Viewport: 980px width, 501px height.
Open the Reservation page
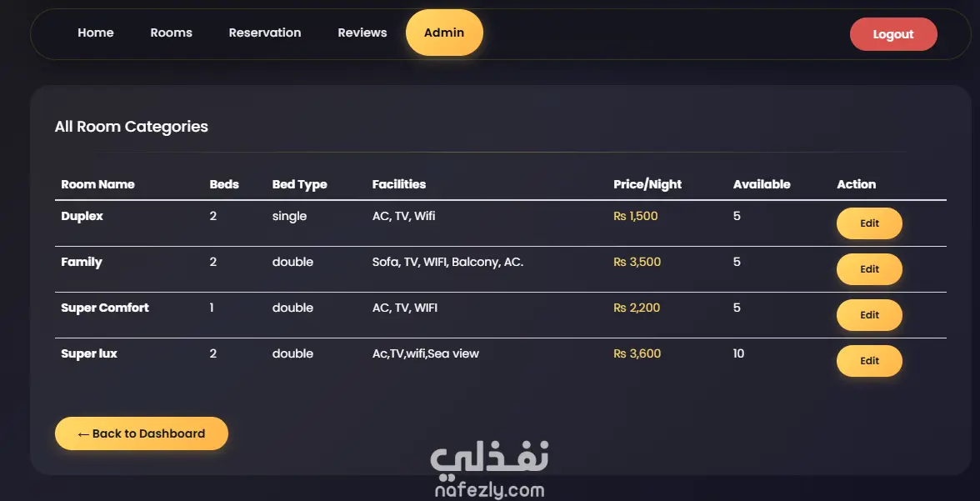pyautogui.click(x=265, y=33)
